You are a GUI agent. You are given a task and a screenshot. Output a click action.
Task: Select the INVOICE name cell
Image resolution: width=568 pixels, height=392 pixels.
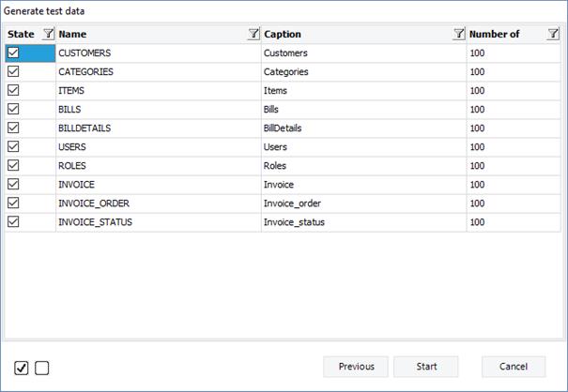coord(159,185)
